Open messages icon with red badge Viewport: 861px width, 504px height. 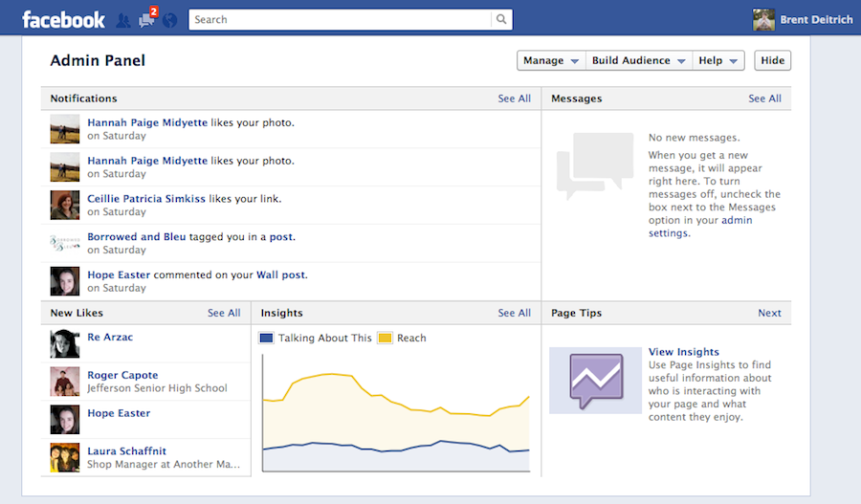tap(147, 17)
